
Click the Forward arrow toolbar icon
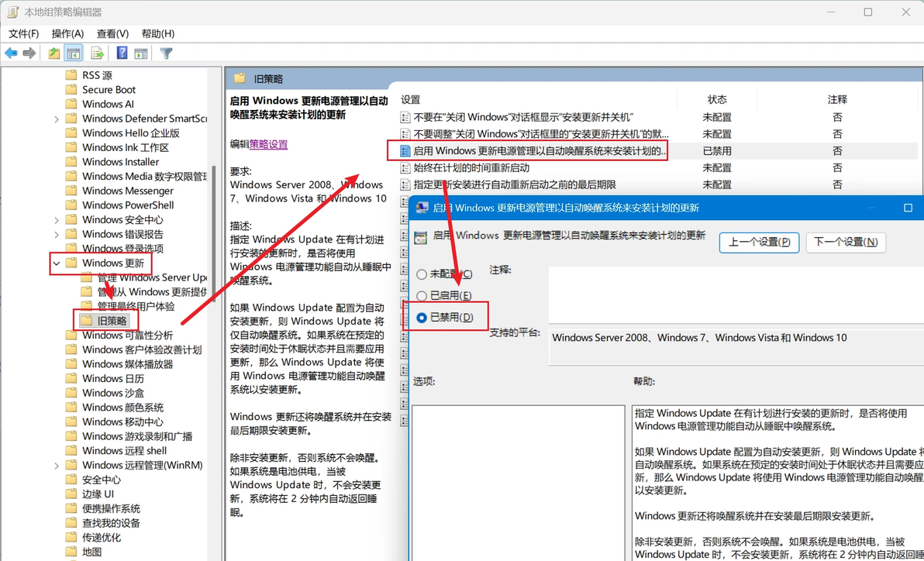click(29, 53)
